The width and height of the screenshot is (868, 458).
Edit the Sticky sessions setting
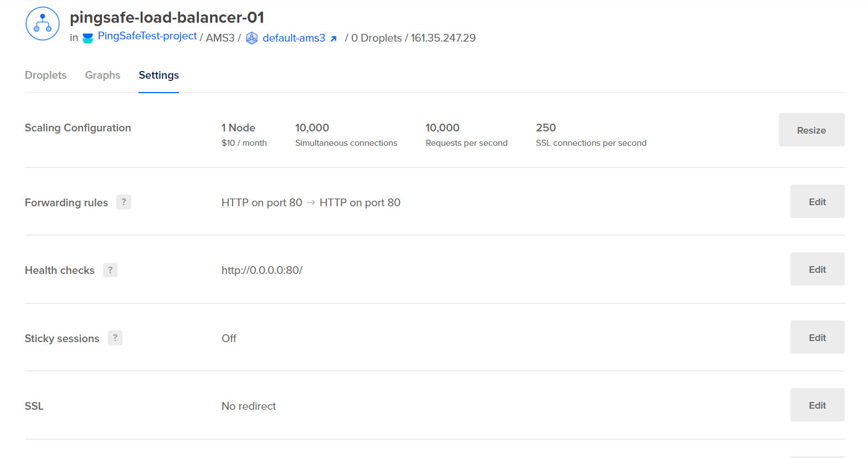pyautogui.click(x=817, y=338)
